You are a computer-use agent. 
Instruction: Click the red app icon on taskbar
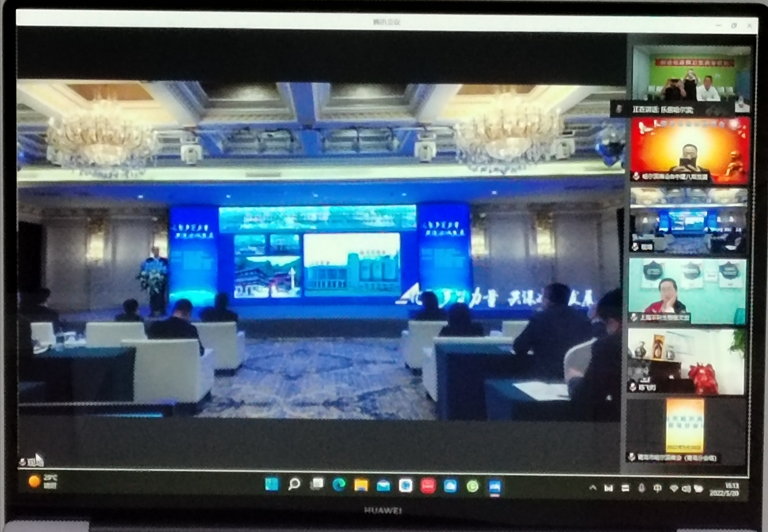(428, 486)
